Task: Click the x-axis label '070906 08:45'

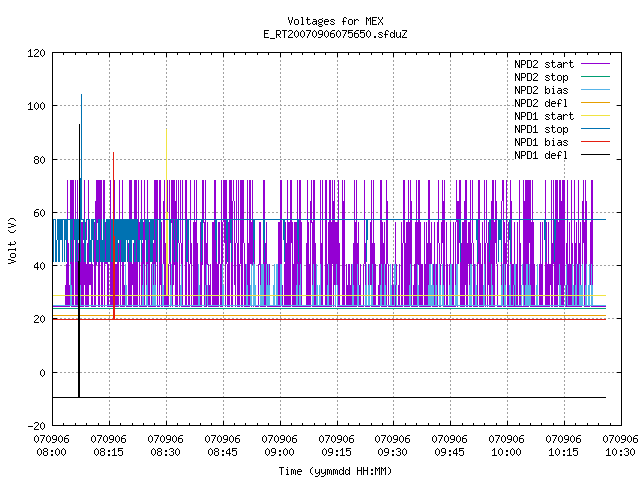Action: 222,446
